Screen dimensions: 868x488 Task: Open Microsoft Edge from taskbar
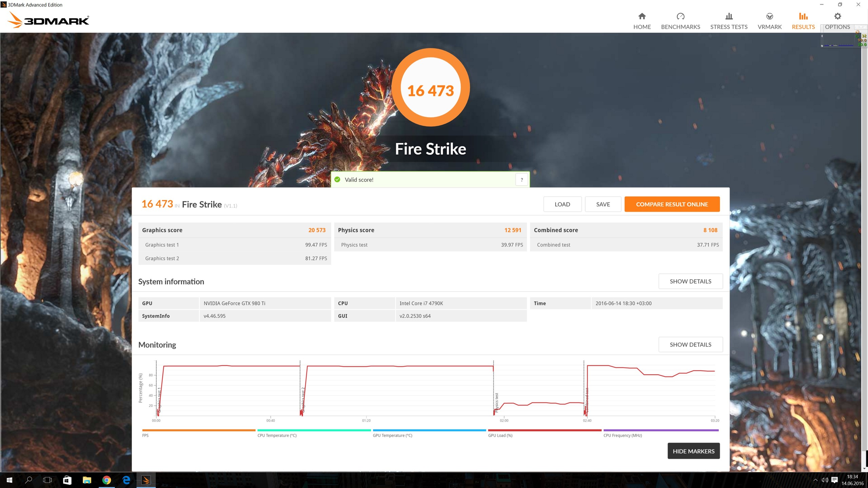(x=126, y=480)
